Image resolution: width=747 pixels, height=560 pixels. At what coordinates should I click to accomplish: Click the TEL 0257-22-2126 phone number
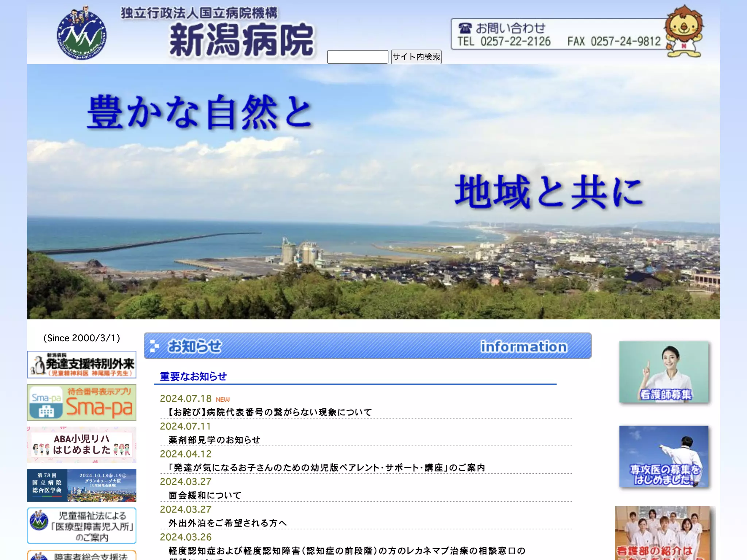tap(504, 42)
